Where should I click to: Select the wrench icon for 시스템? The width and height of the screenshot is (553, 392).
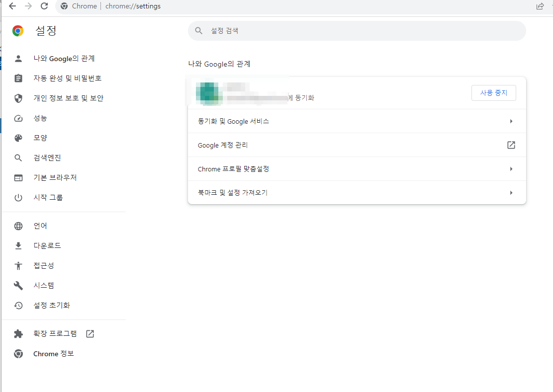(18, 285)
